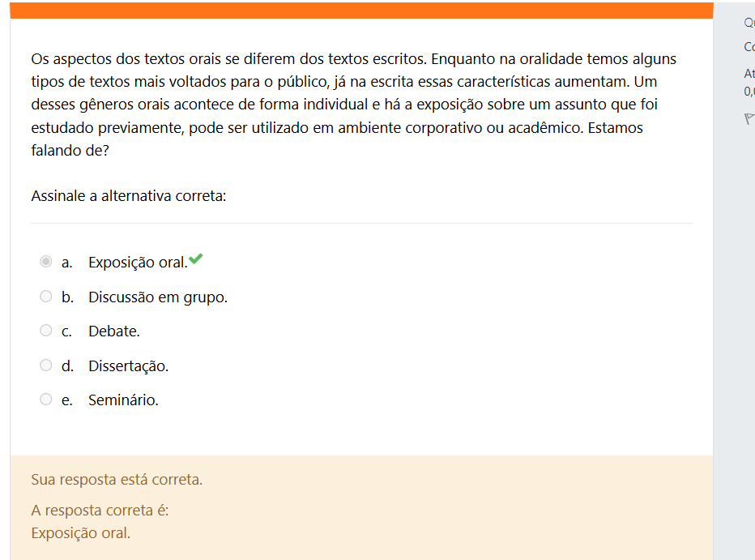Viewport: 755px width, 560px height.
Task: Click the 'Debate.' answer label
Action: pos(114,331)
